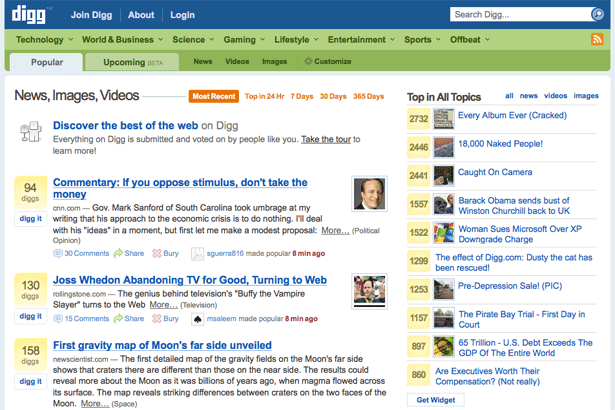Viewport: 615px width, 410px height.
Task: Click thumbnail for Barack Obama Churchill story
Action: point(444,204)
